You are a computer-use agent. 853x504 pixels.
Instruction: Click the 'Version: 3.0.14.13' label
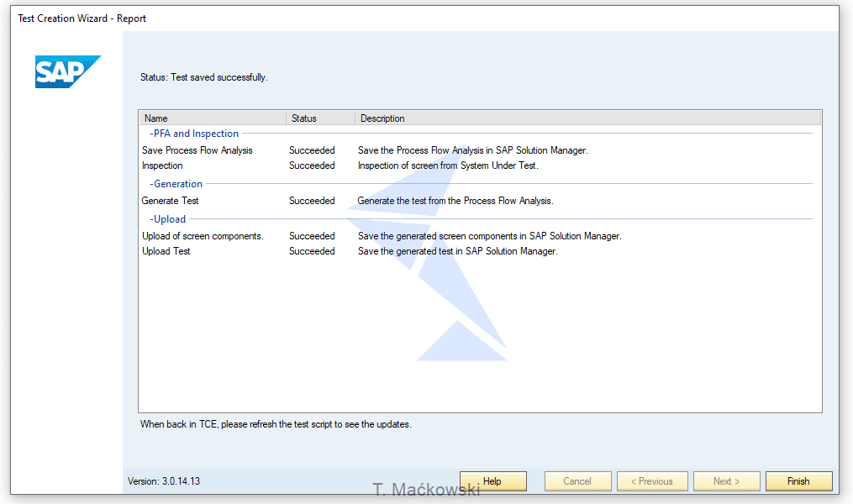coord(164,481)
